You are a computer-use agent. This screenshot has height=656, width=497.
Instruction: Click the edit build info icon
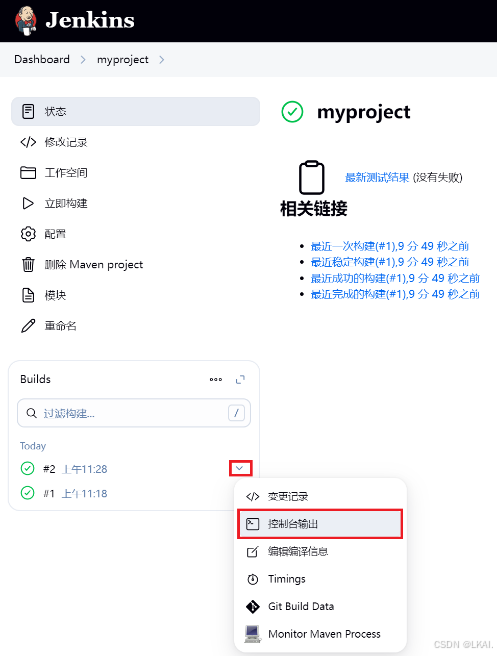tap(253, 552)
